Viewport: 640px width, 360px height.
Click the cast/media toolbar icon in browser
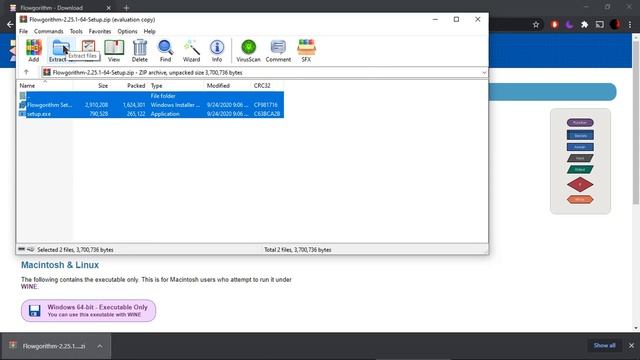tap(600, 24)
